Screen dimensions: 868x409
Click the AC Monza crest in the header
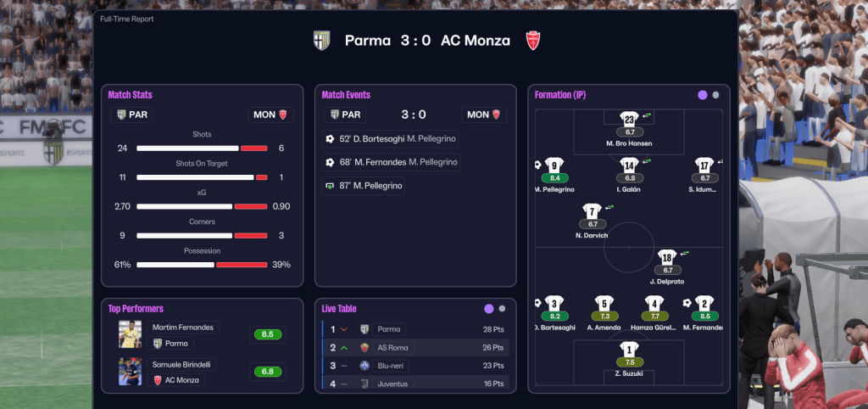tap(533, 41)
